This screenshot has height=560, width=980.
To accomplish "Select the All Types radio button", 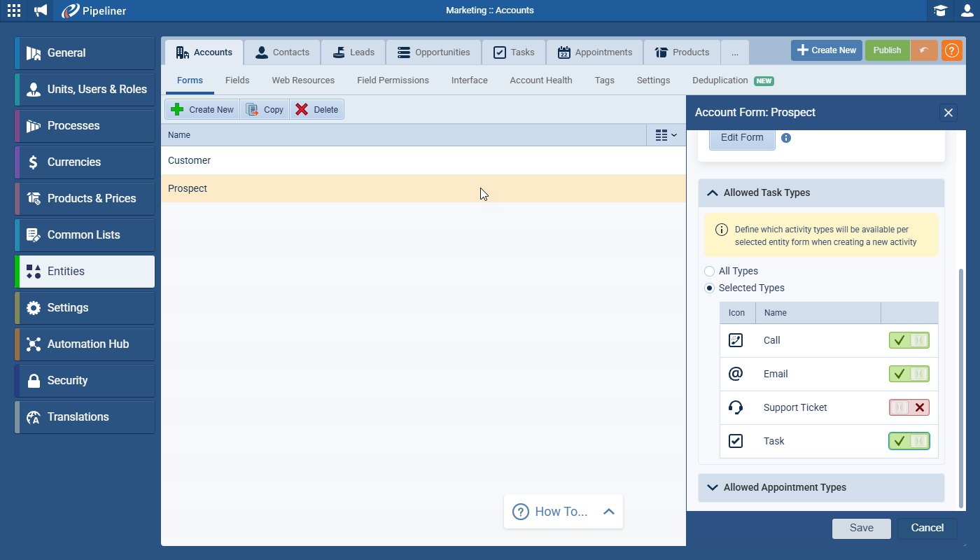I will tap(710, 271).
